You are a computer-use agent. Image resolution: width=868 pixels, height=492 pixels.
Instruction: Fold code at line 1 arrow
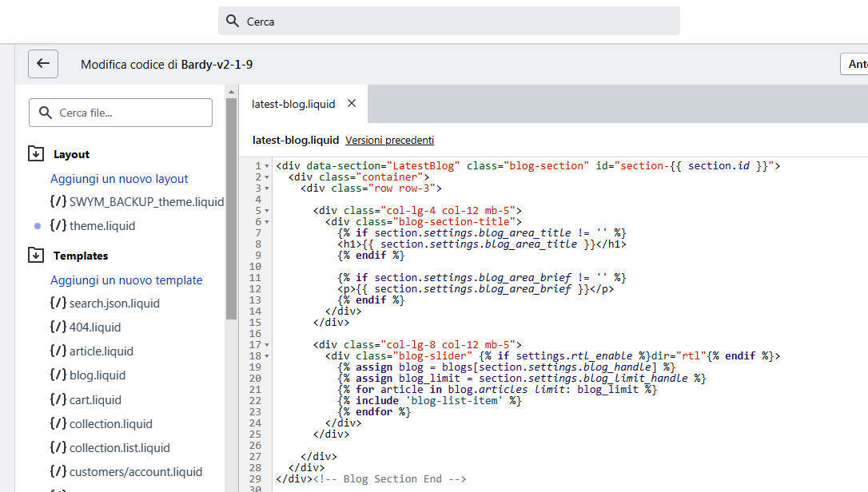(x=267, y=166)
